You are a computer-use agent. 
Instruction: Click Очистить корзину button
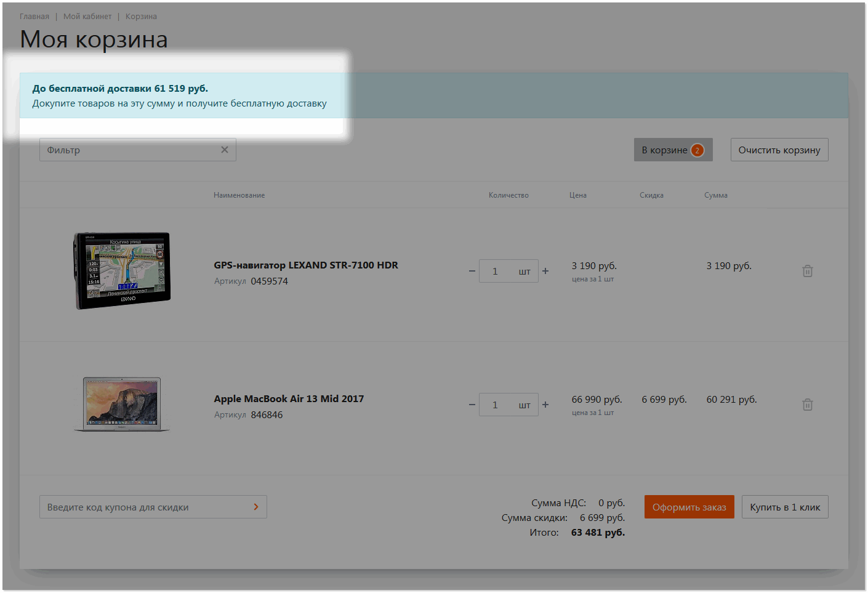(779, 150)
